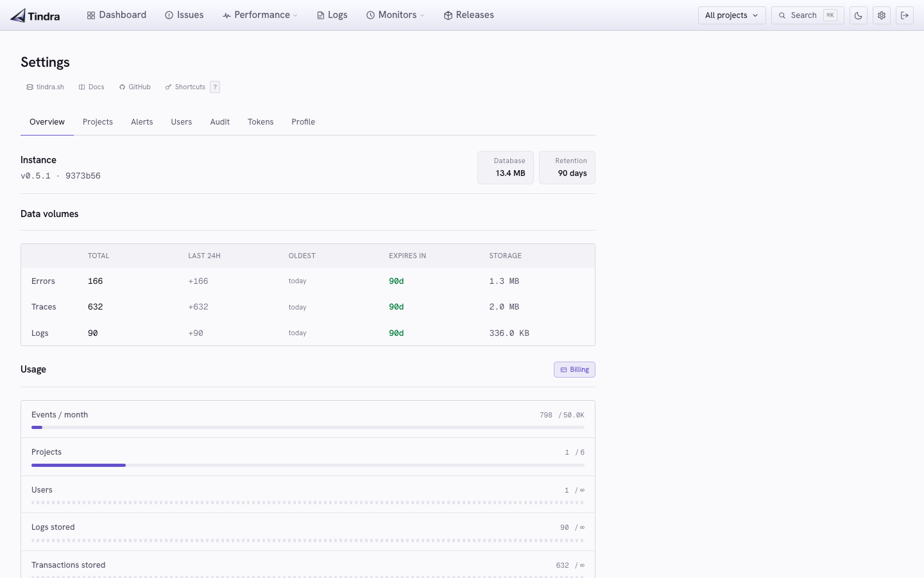
Task: Click the Traces row label
Action: [44, 307]
